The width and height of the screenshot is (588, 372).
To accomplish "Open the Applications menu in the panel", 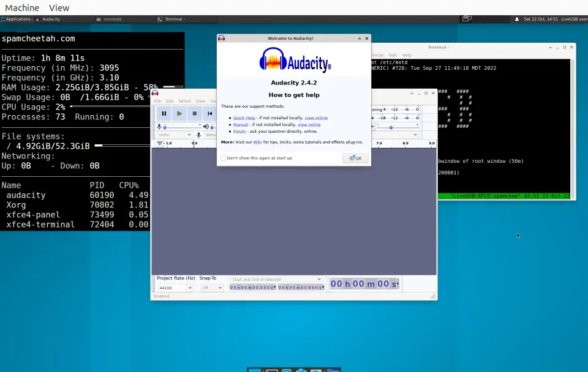I will point(16,19).
